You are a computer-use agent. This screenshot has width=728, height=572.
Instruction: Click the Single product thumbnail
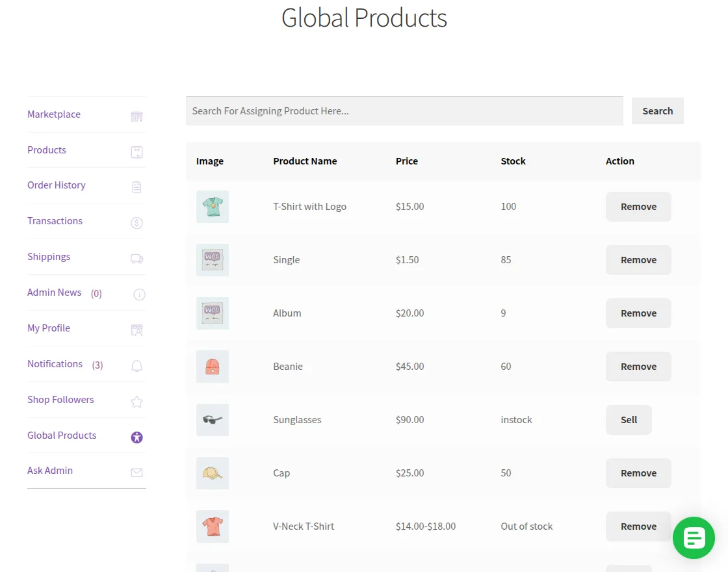(212, 260)
